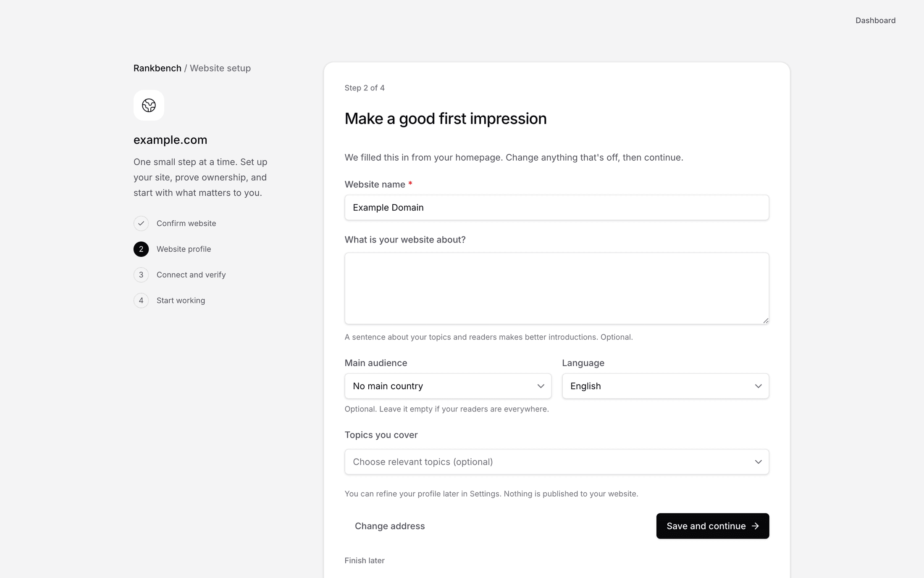Click the Website setup breadcrumb text
The width and height of the screenshot is (924, 578).
(220, 68)
